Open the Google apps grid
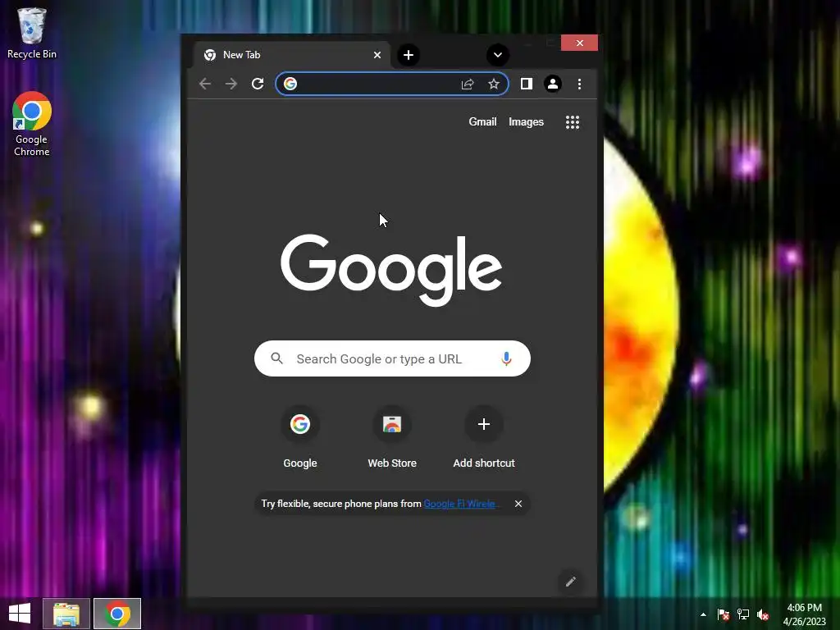Viewport: 840px width, 630px height. (573, 122)
